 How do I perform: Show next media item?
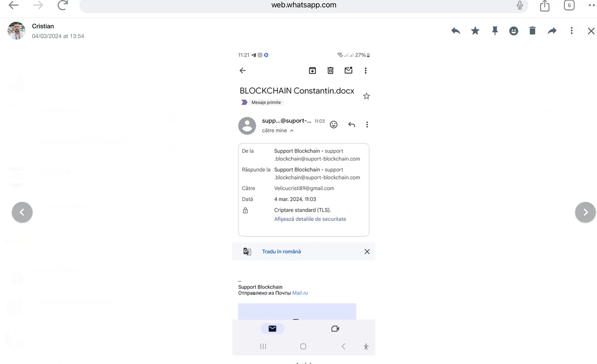tap(585, 212)
